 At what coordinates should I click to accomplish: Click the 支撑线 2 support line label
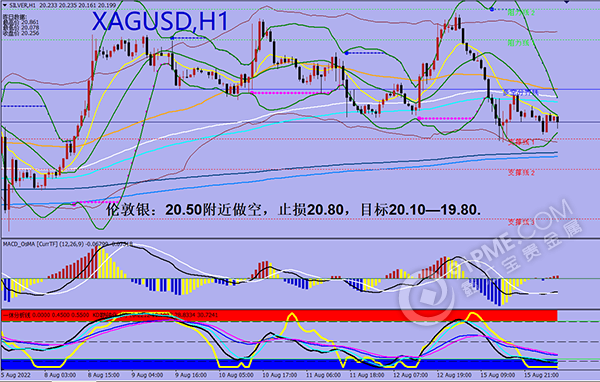tap(521, 173)
